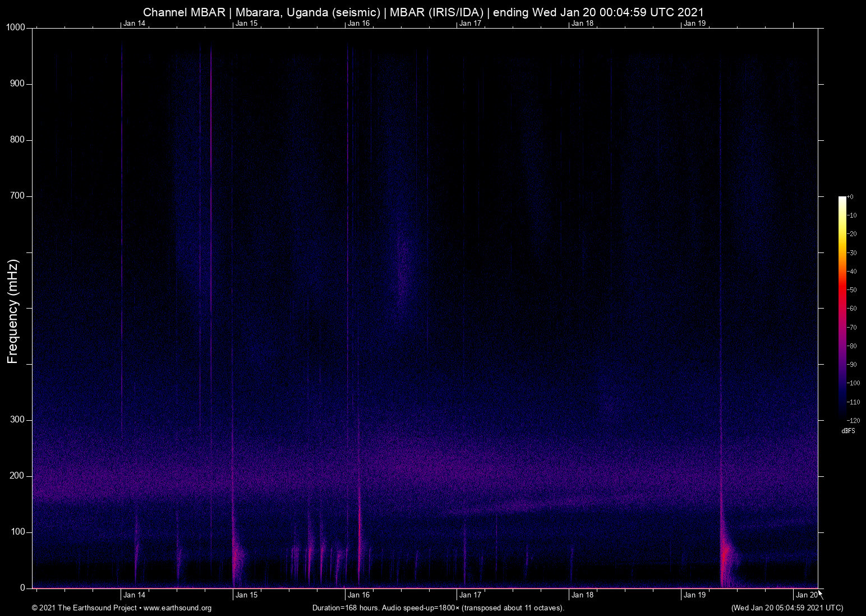
Task: Click the mouse cursor position near Jan 20
Action: [818, 593]
